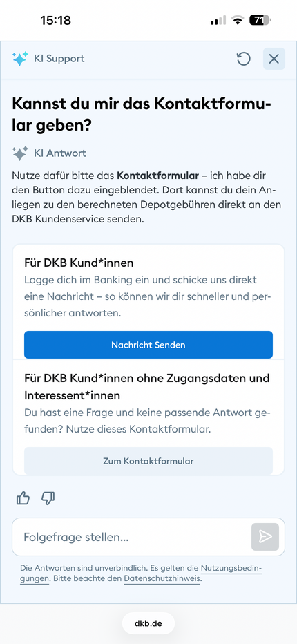This screenshot has width=297, height=644.
Task: Give the answer a thumbs down
Action: point(48,498)
